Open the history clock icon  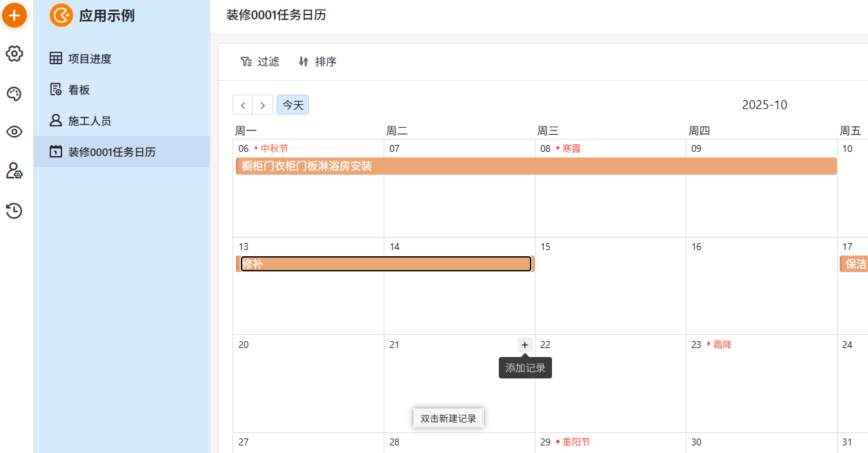(x=14, y=211)
